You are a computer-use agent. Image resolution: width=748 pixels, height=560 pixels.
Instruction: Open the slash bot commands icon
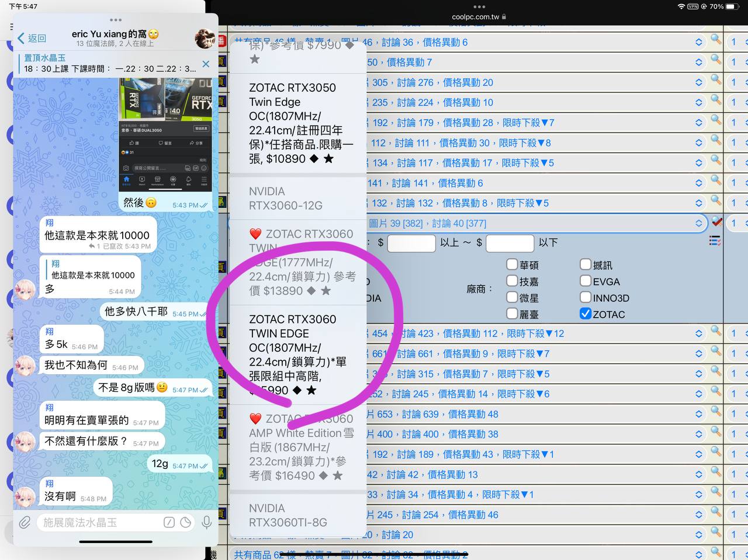[168, 522]
